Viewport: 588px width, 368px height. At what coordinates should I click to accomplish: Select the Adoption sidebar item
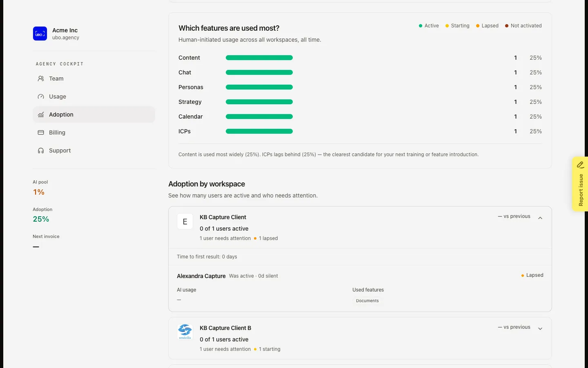94,114
